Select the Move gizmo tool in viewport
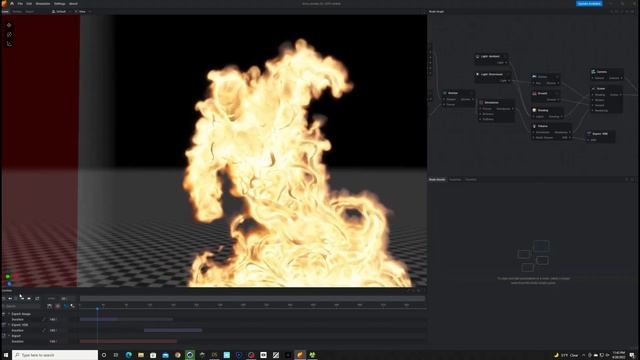640x360 pixels. (9, 25)
